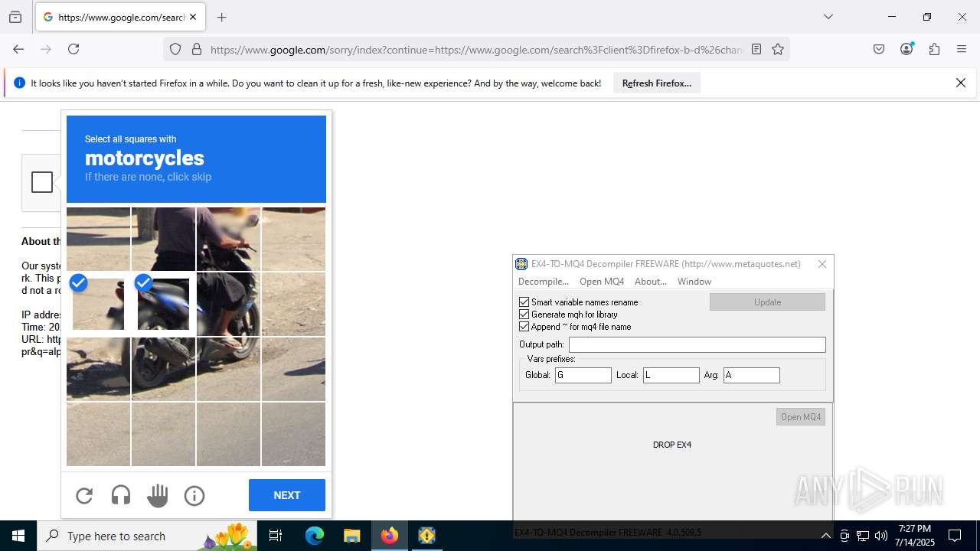Open the Firefox application menu
The height and width of the screenshot is (551, 980).
click(x=962, y=49)
